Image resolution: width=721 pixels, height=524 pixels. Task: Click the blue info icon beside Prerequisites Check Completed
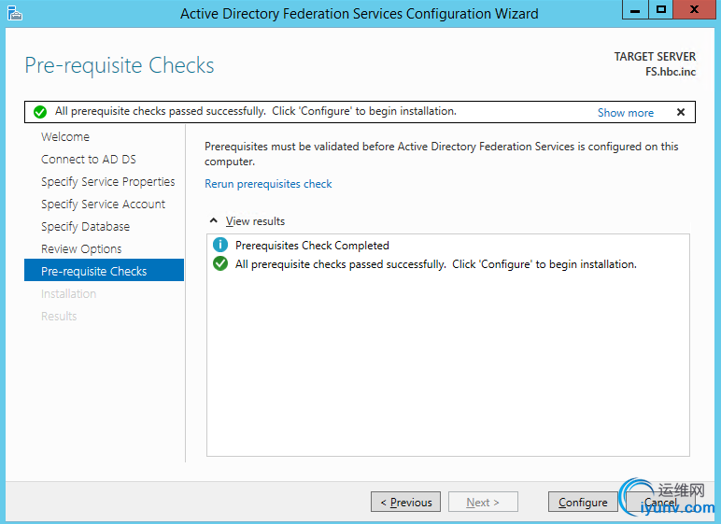pyautogui.click(x=220, y=245)
